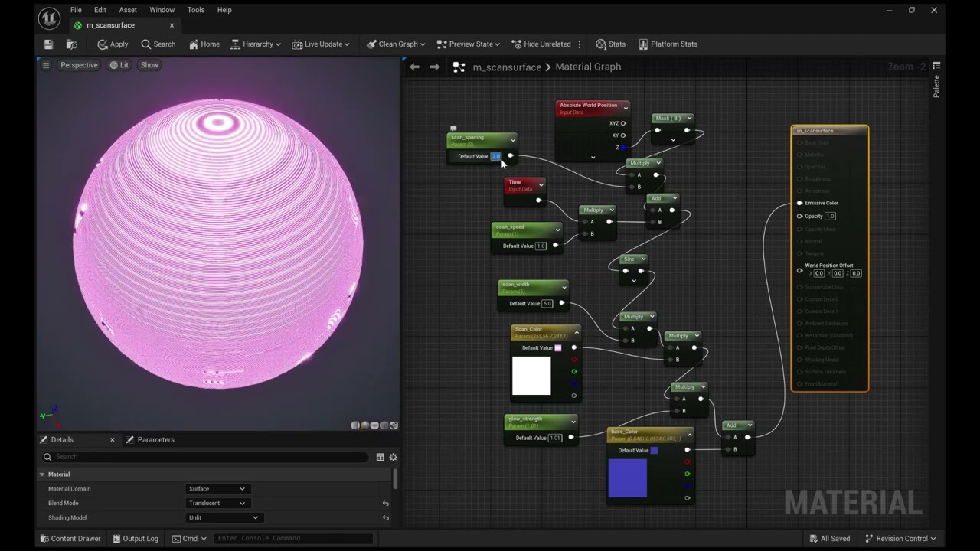Click the blue base_Color preview thumbnail

click(628, 478)
